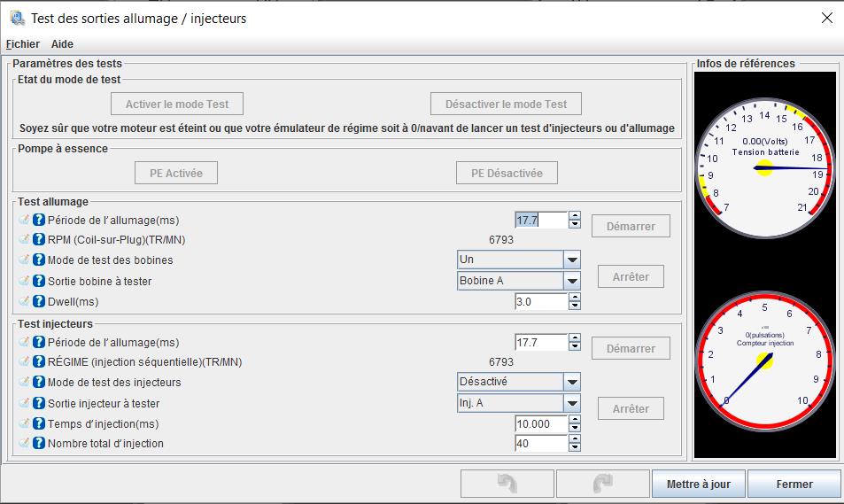Click help icon for Mode de test des bobines
This screenshot has height=504, width=844.
point(39,260)
